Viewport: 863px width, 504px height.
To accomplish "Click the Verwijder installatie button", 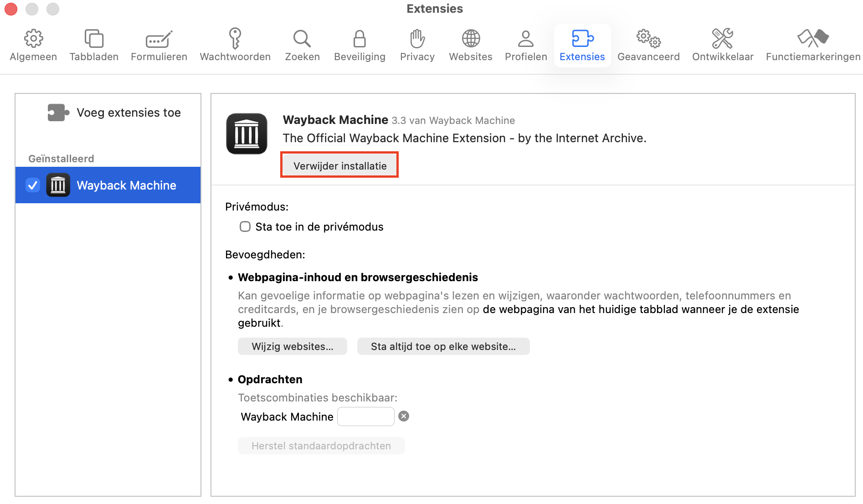I will click(x=339, y=165).
